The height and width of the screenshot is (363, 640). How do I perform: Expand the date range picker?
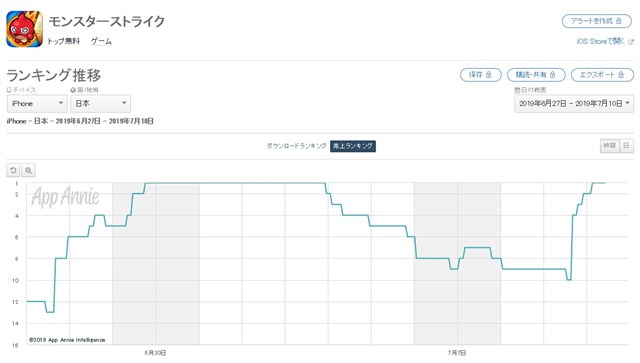pos(574,104)
